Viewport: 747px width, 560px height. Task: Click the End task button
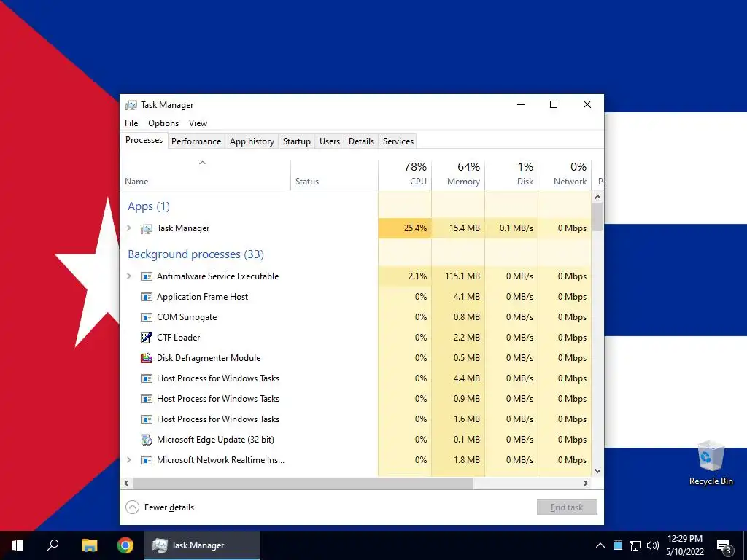(x=567, y=507)
